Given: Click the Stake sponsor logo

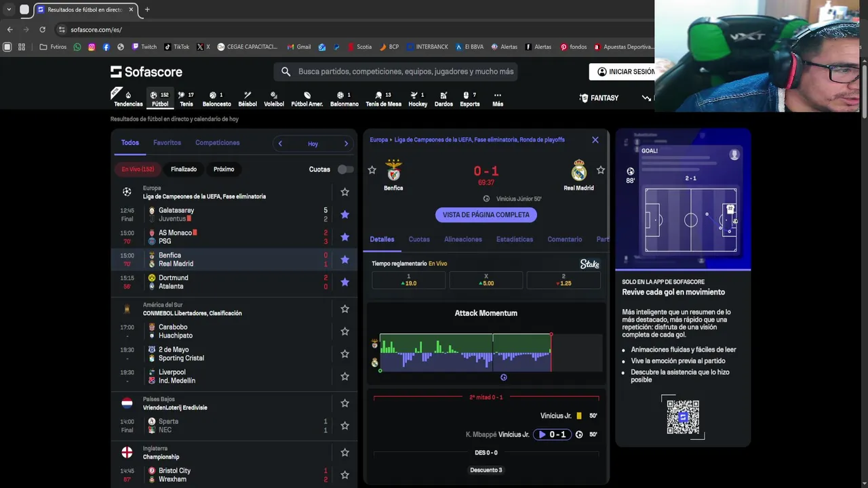Looking at the screenshot, I should click(x=589, y=264).
